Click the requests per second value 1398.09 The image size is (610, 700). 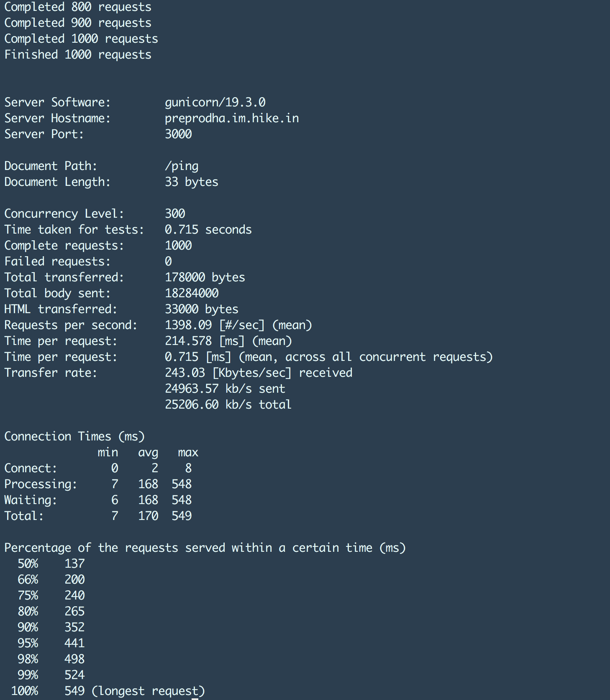(188, 325)
